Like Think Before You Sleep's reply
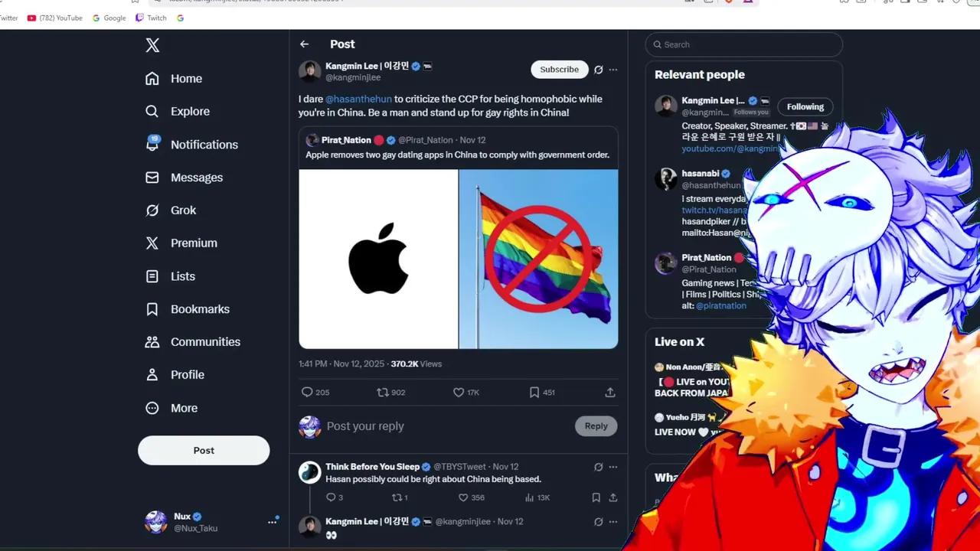The width and height of the screenshot is (980, 551). pyautogui.click(x=463, y=497)
